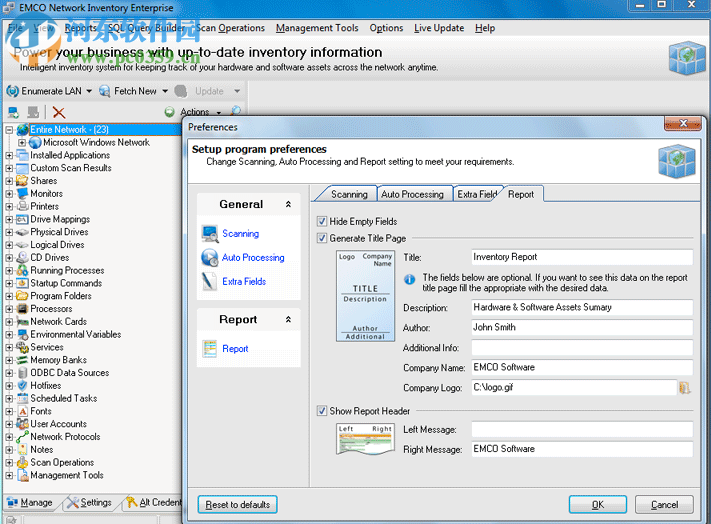Click the Cancel button in Preferences
The width and height of the screenshot is (711, 524).
click(664, 505)
